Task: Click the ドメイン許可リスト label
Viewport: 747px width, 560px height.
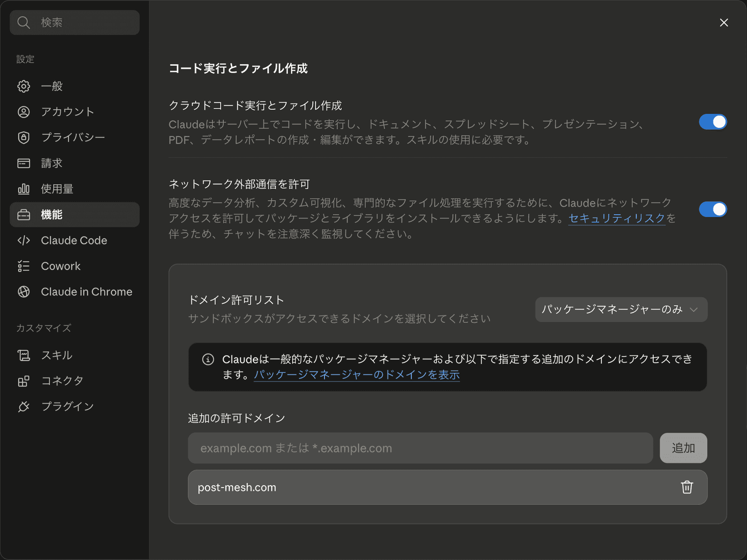Action: (x=236, y=300)
